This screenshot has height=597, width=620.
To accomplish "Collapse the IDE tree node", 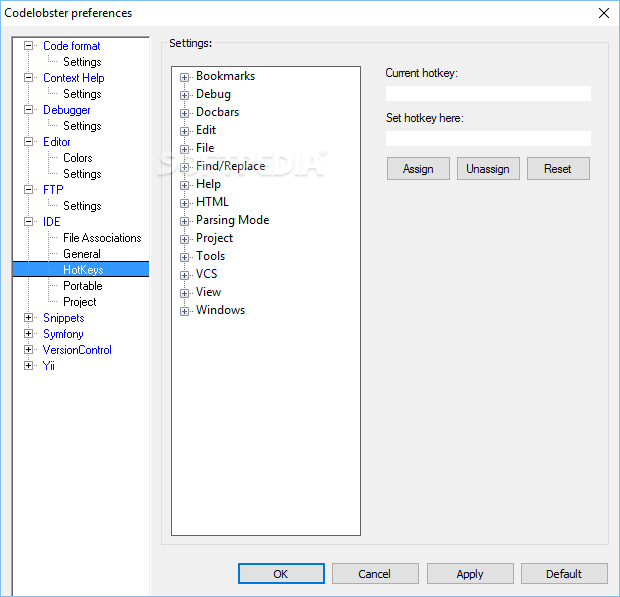I will [x=28, y=222].
